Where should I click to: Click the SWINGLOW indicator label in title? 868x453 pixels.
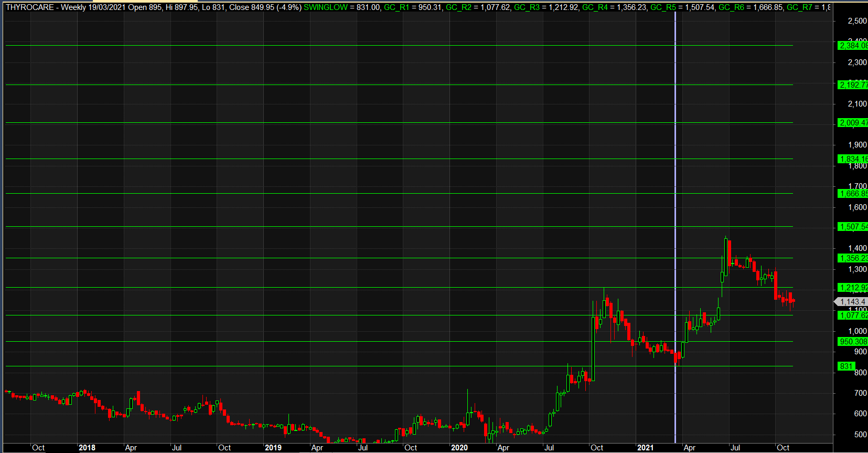click(325, 7)
